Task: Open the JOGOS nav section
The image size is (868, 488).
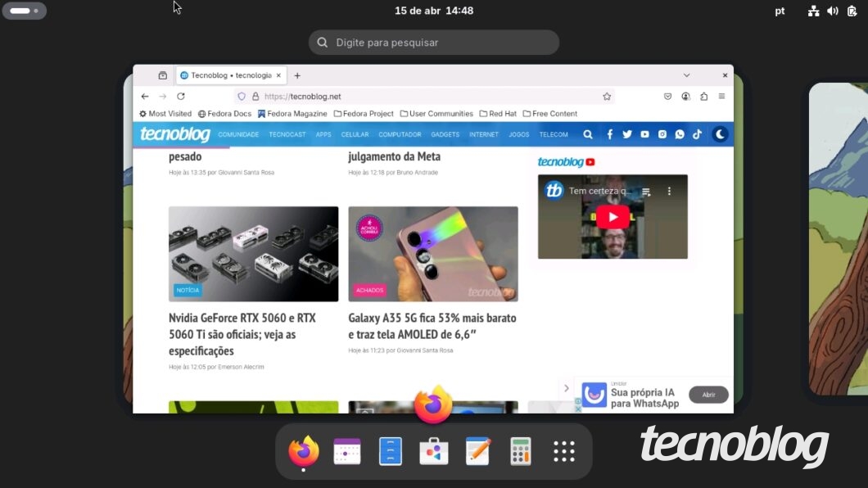Action: 518,134
